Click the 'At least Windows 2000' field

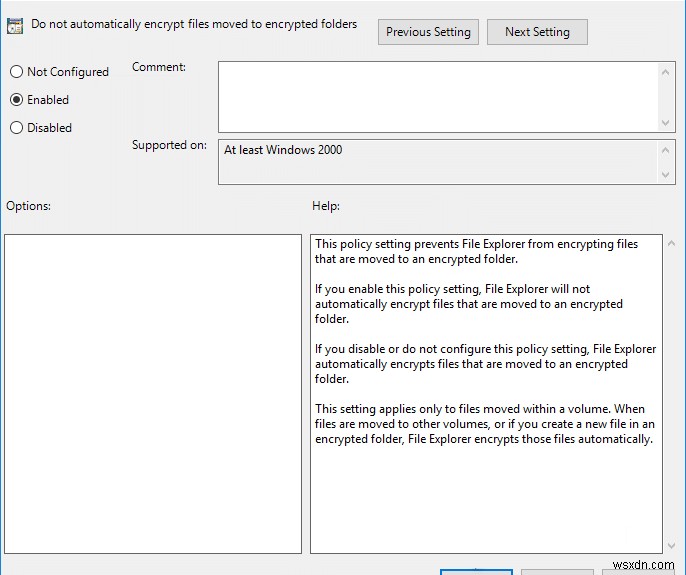pyautogui.click(x=438, y=161)
